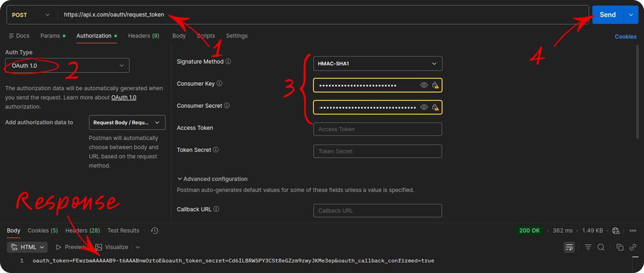Open the Scripts tab

206,36
